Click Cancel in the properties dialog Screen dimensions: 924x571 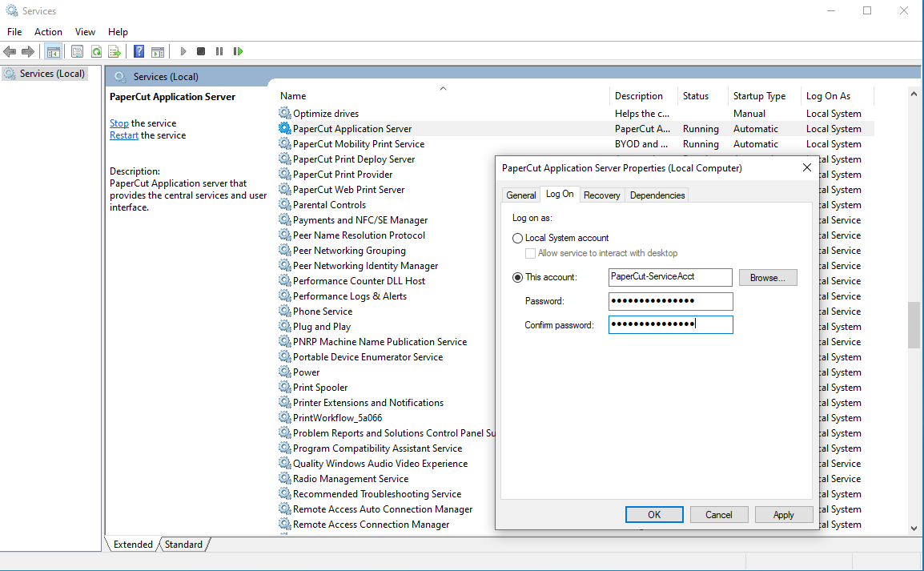(719, 514)
